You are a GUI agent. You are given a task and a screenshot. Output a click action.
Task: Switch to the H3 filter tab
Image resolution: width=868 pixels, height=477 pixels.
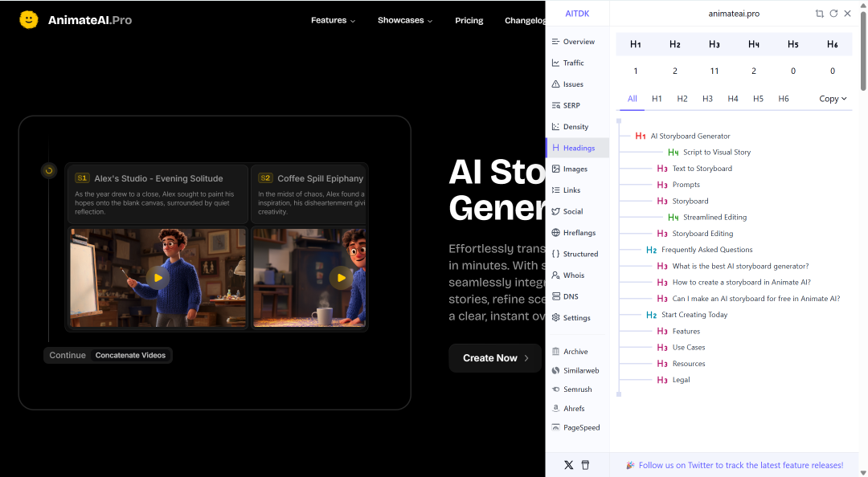point(707,99)
